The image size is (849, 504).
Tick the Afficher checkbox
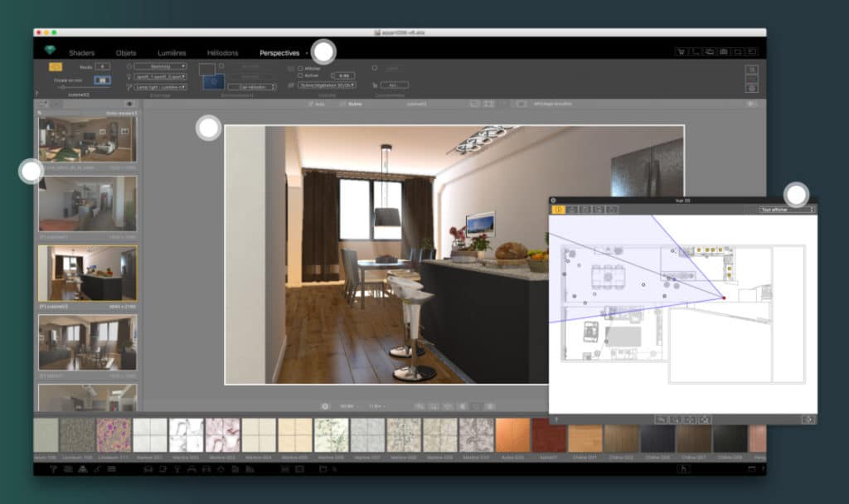pos(300,69)
